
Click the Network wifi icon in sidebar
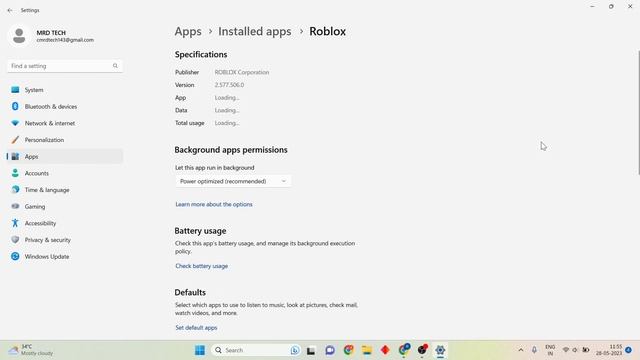(15, 123)
